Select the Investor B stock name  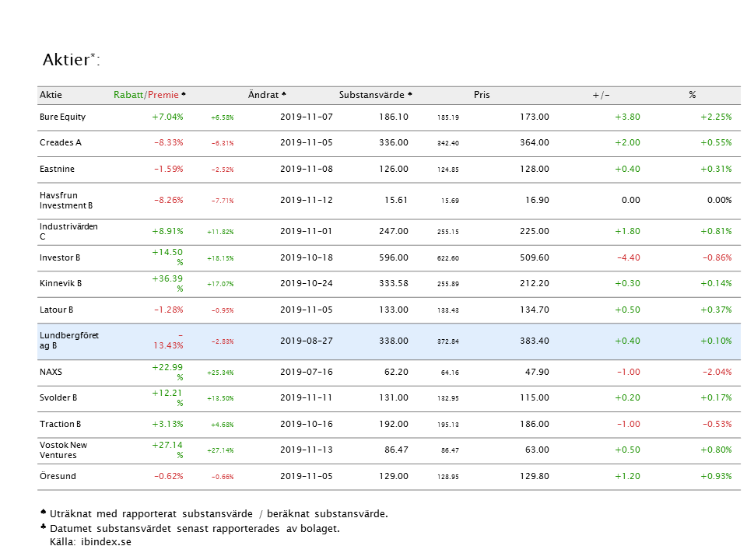pyautogui.click(x=60, y=257)
